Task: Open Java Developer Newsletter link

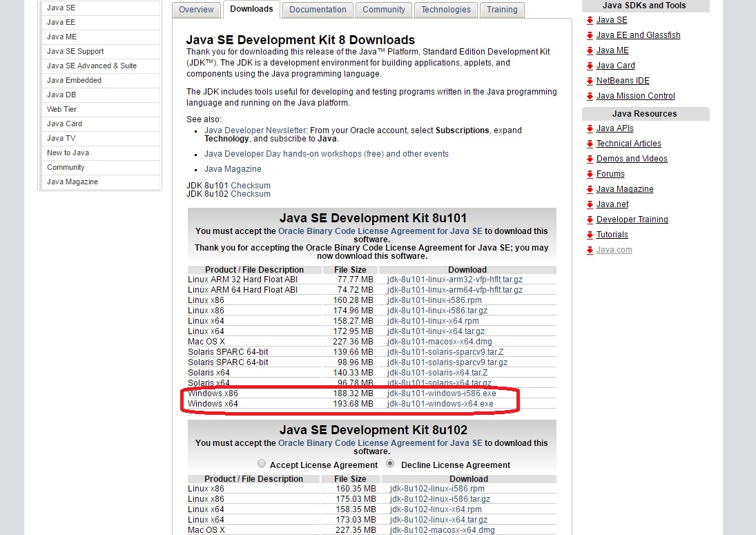Action: pyautogui.click(x=255, y=130)
